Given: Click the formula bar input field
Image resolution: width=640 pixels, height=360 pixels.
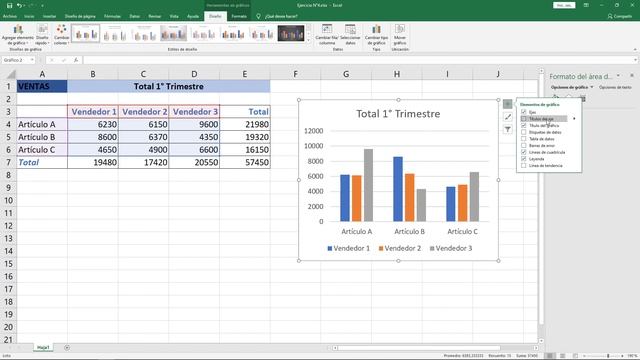Looking at the screenshot, I should point(358,60).
